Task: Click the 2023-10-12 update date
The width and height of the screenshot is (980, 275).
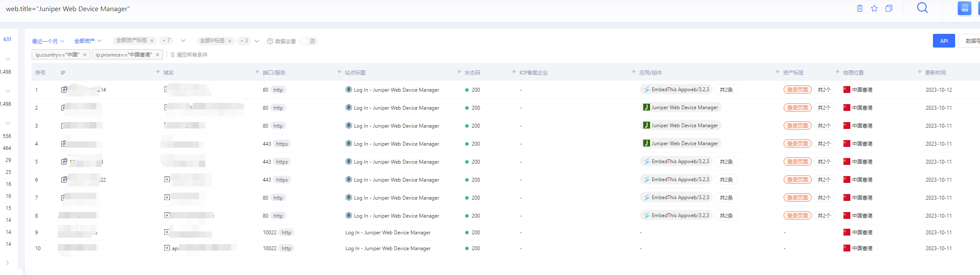Action: tap(938, 90)
